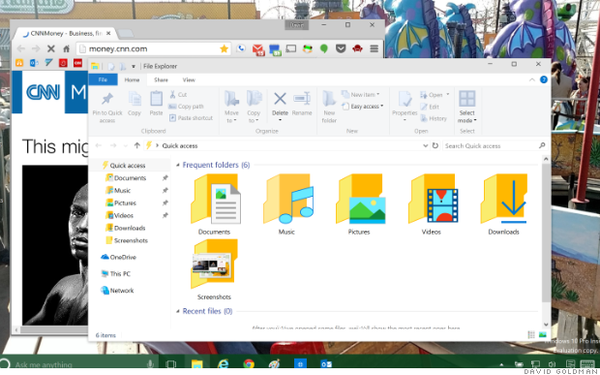Close the CNNMoney tab in Chrome
This screenshot has width=600, height=375.
coord(108,34)
